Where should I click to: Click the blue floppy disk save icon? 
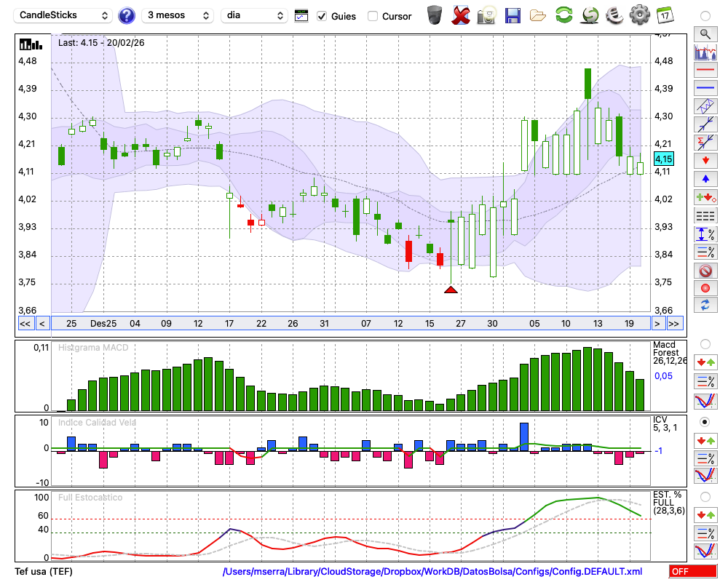(x=513, y=15)
